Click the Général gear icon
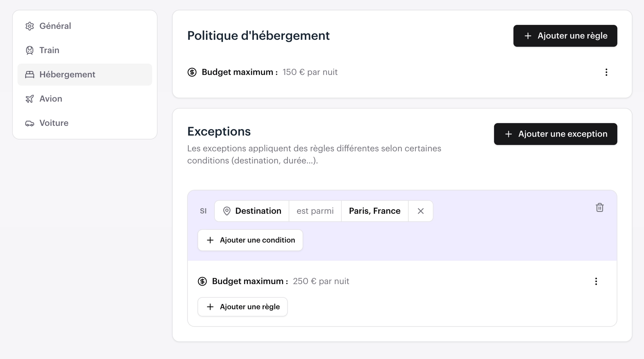 tap(30, 26)
